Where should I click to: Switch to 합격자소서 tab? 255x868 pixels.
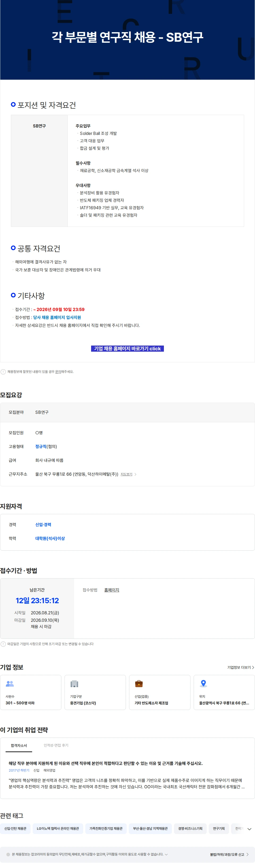tap(19, 746)
